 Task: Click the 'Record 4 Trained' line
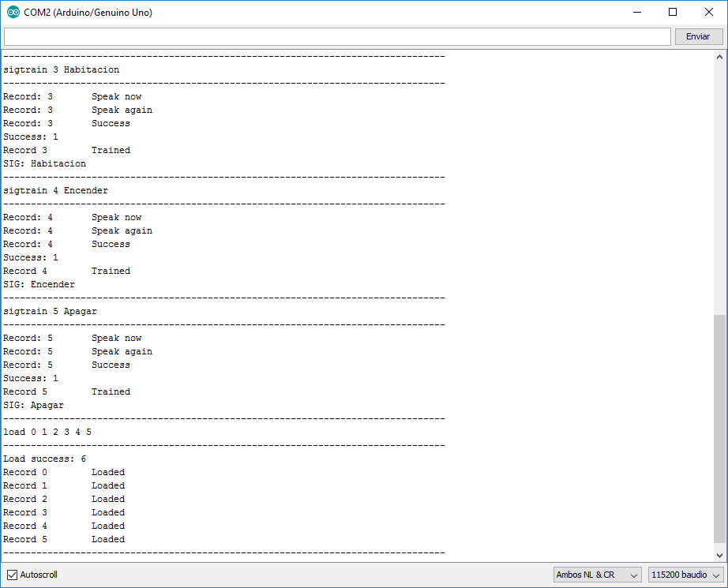(x=67, y=271)
